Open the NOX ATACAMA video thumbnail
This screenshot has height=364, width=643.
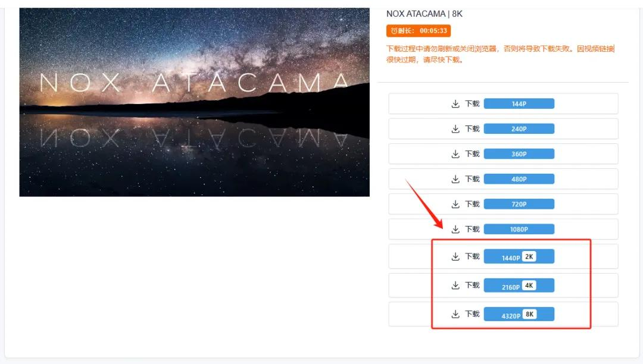[194, 102]
